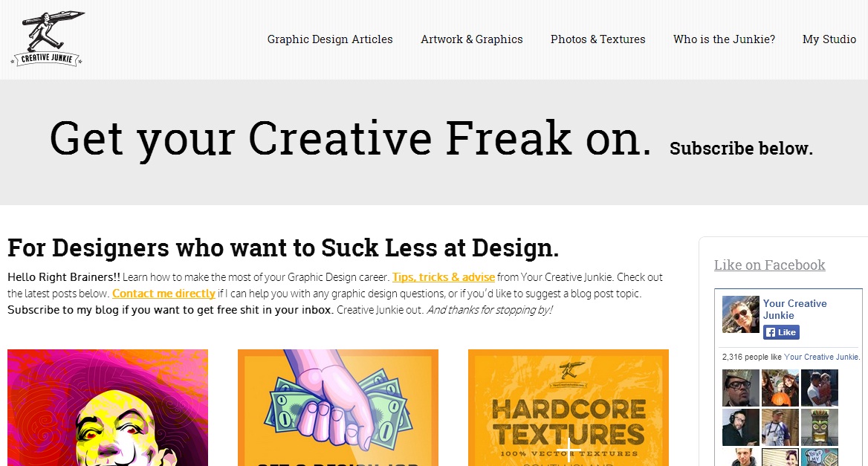The height and width of the screenshot is (466, 868).
Task: Open Artwork & Graphics menu item
Action: pyautogui.click(x=472, y=39)
